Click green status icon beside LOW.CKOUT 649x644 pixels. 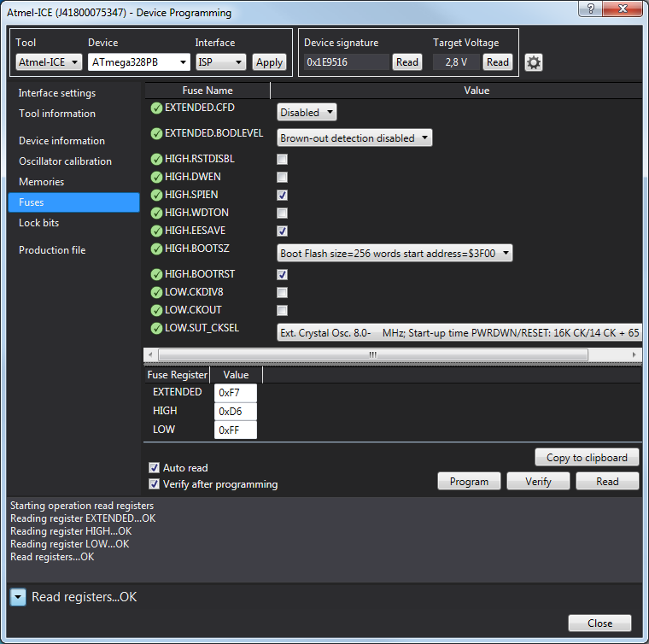[156, 310]
